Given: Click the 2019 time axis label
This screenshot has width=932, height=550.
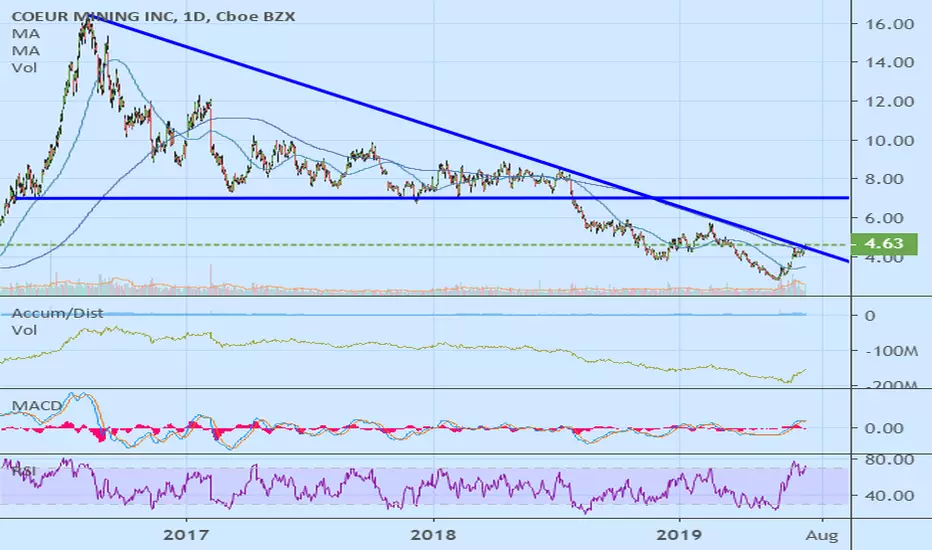Looking at the screenshot, I should (x=679, y=535).
